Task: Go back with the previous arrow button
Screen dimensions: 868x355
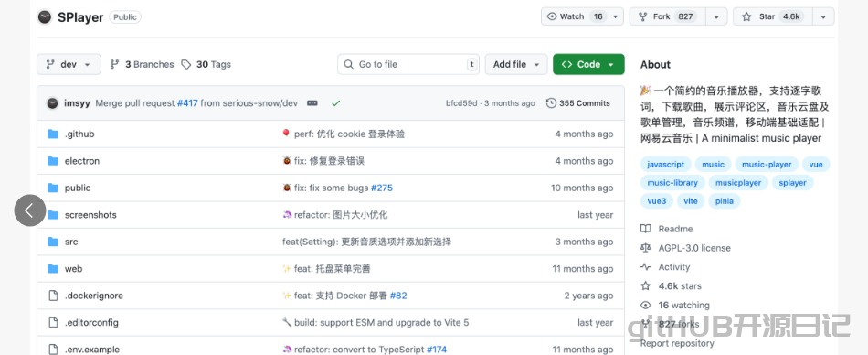Action: [x=30, y=210]
